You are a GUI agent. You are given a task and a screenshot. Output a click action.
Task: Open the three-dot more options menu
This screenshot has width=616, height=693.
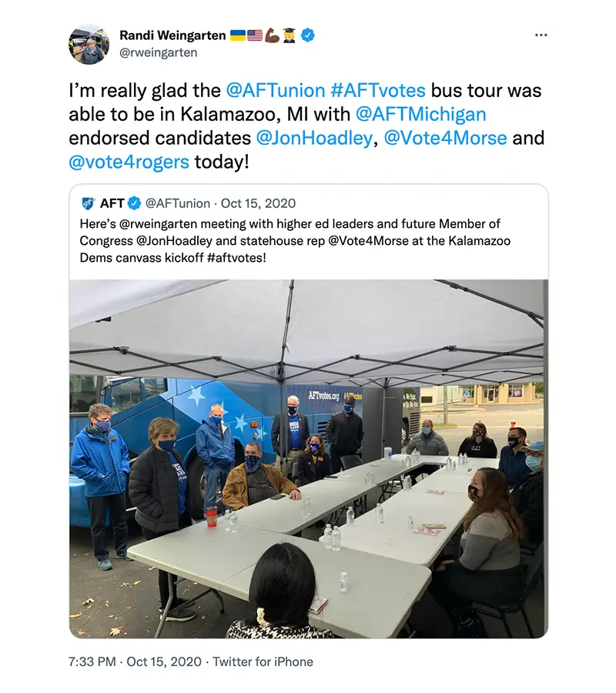click(541, 35)
